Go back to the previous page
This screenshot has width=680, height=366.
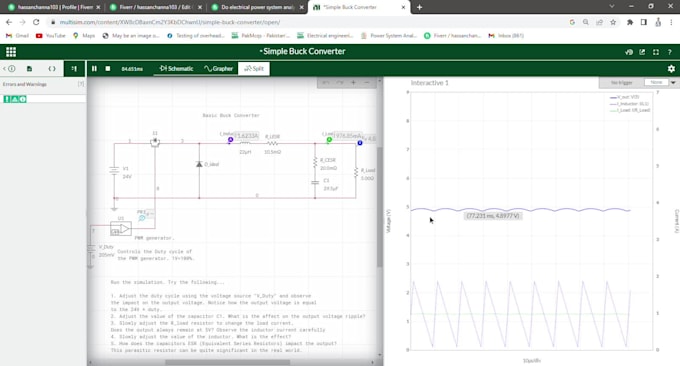[x=9, y=22]
